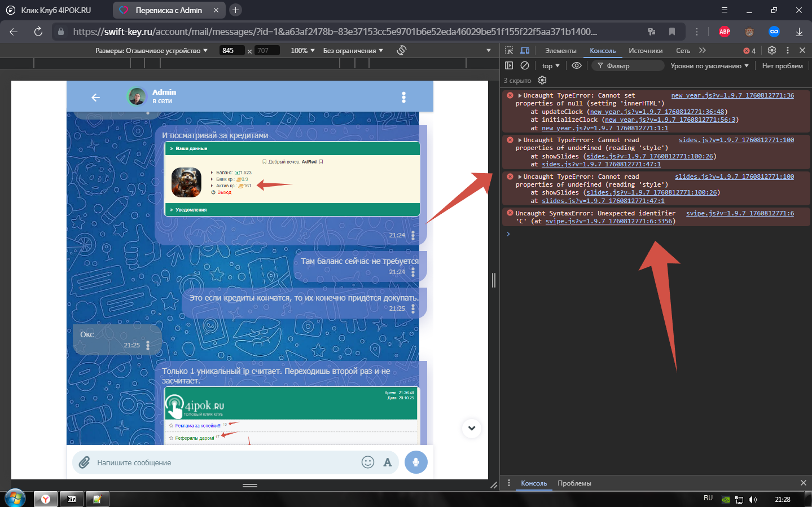Click the microphone voice message button
This screenshot has width=812, height=507.
pyautogui.click(x=416, y=462)
